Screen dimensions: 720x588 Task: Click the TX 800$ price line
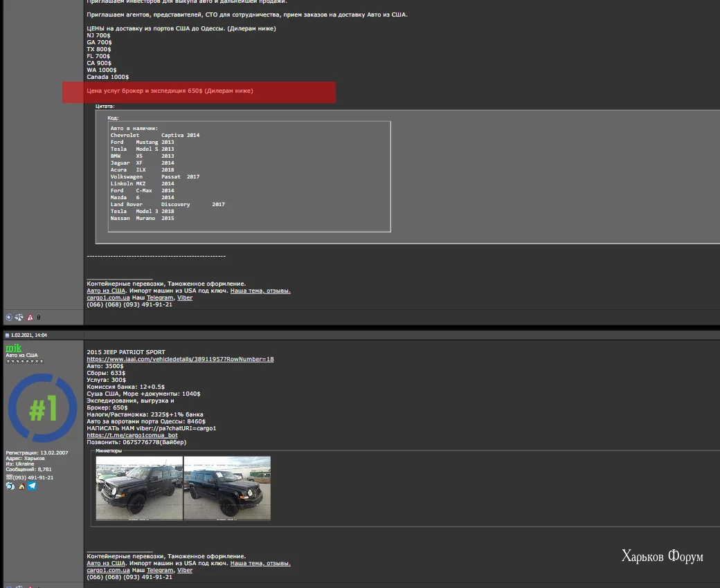(99, 49)
